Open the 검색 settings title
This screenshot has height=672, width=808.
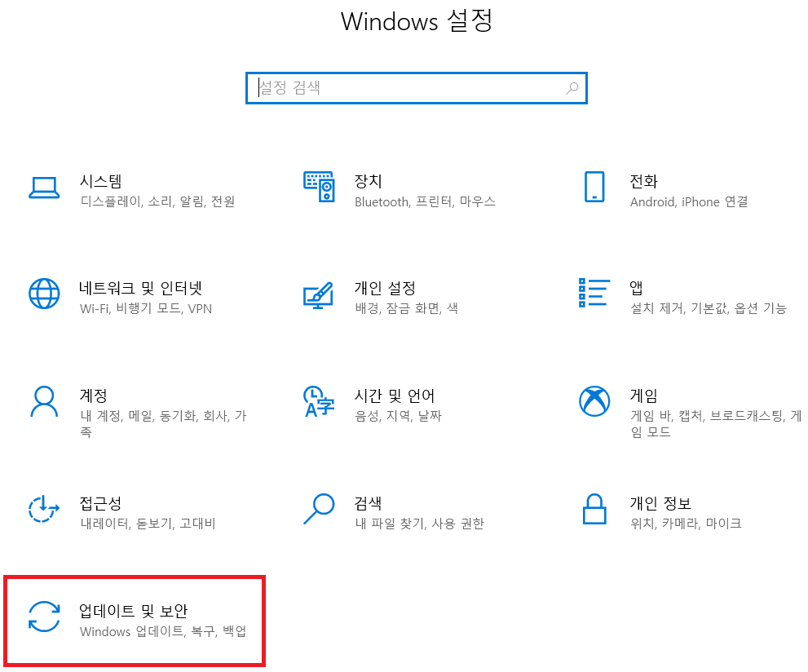click(x=368, y=503)
